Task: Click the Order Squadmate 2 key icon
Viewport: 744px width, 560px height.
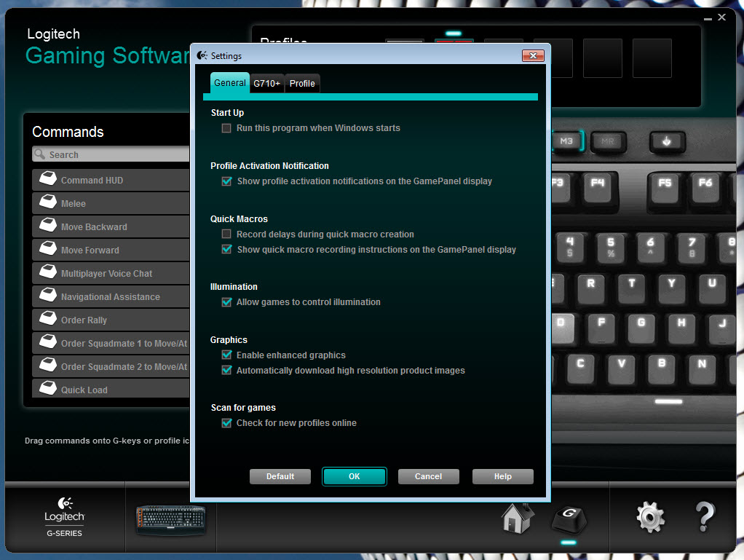Action: (x=48, y=365)
